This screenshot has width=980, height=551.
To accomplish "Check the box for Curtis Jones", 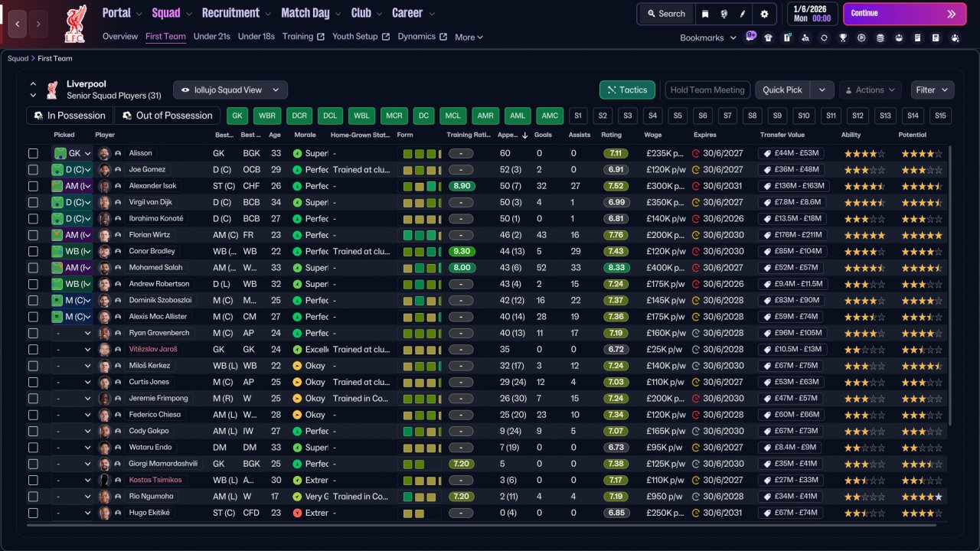I will [33, 382].
